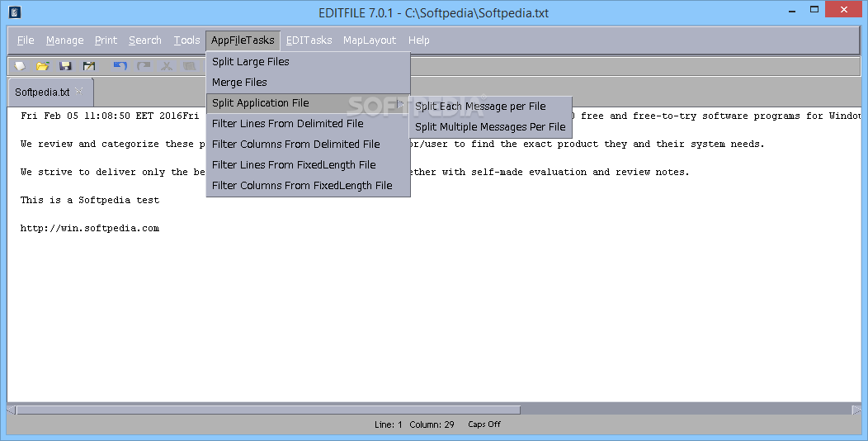
Task: Close the EDITFILE window
Action: tap(843, 9)
